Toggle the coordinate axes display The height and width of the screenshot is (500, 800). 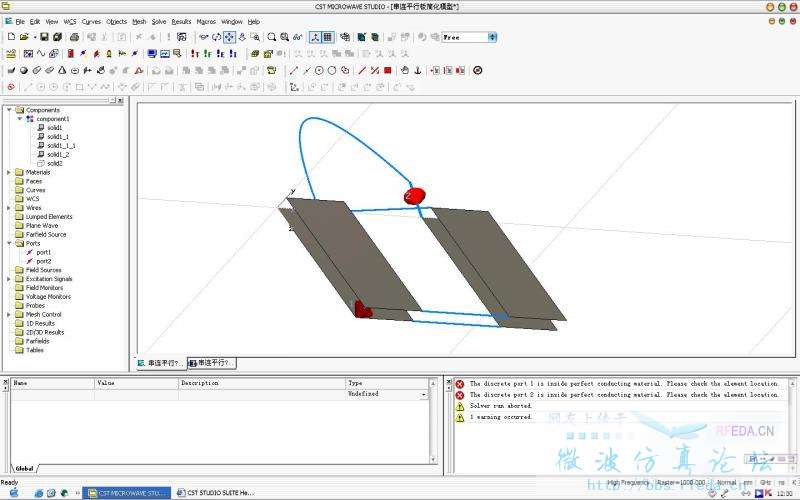tap(315, 37)
